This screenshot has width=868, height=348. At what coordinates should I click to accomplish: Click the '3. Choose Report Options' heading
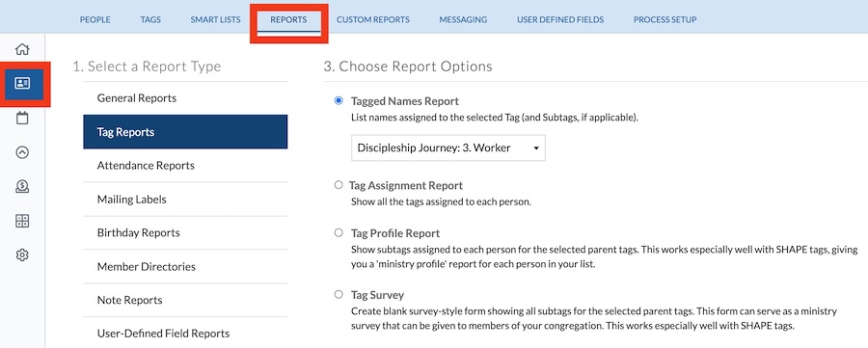click(408, 67)
